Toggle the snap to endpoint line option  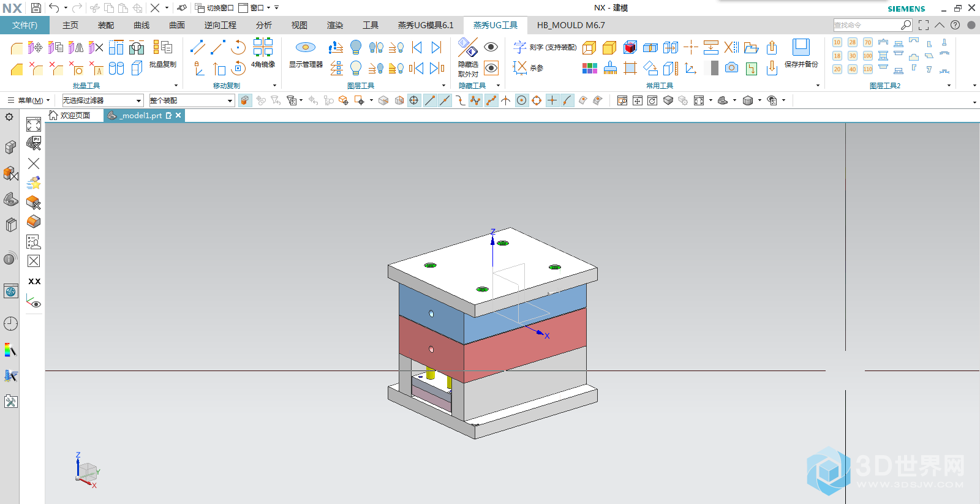pos(429,100)
